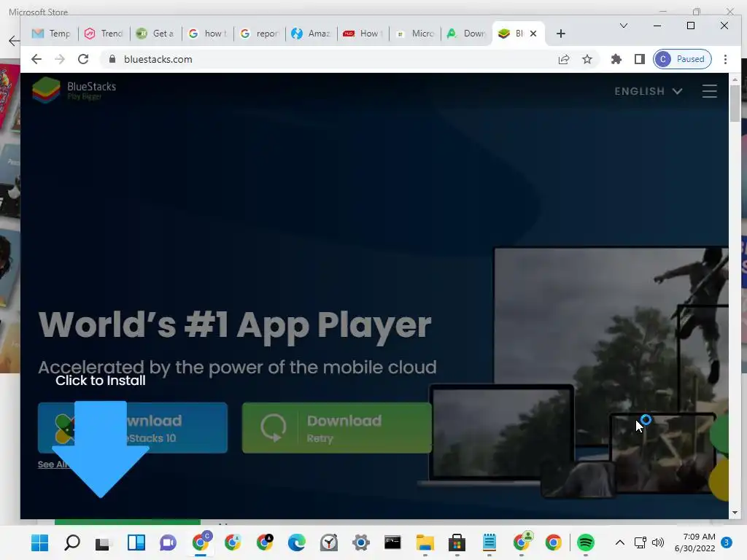This screenshot has height=560, width=747.
Task: Open the Clock app on taskbar
Action: (329, 542)
